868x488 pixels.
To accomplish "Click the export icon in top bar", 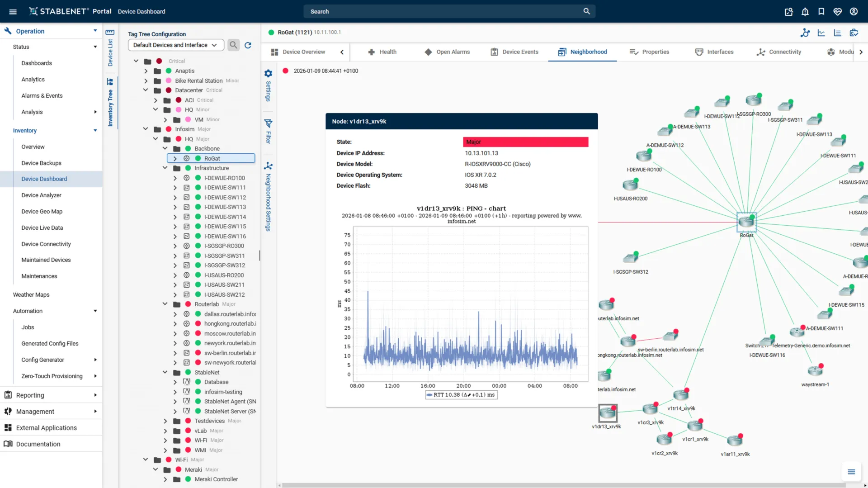I will point(789,12).
